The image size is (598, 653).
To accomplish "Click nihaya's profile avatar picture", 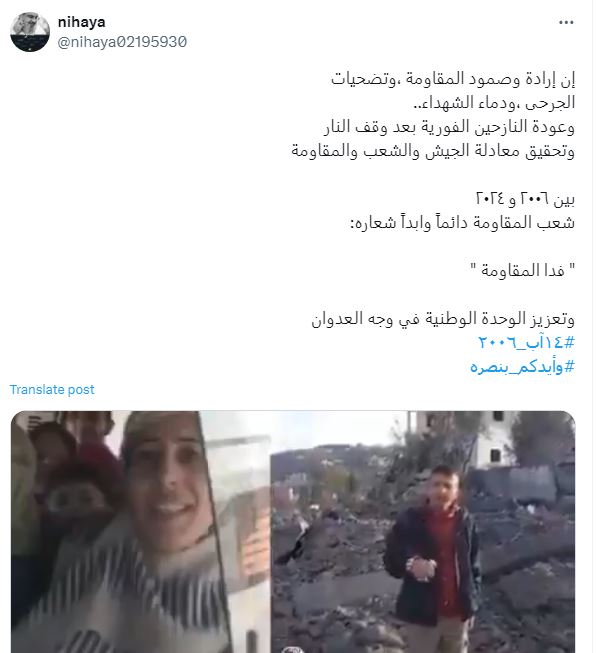I will pos(30,32).
